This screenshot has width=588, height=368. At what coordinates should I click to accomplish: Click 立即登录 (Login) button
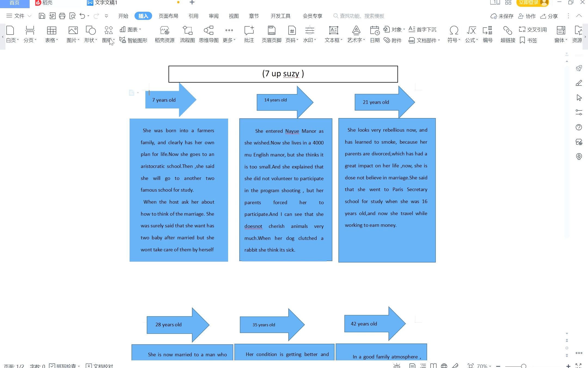[531, 3]
